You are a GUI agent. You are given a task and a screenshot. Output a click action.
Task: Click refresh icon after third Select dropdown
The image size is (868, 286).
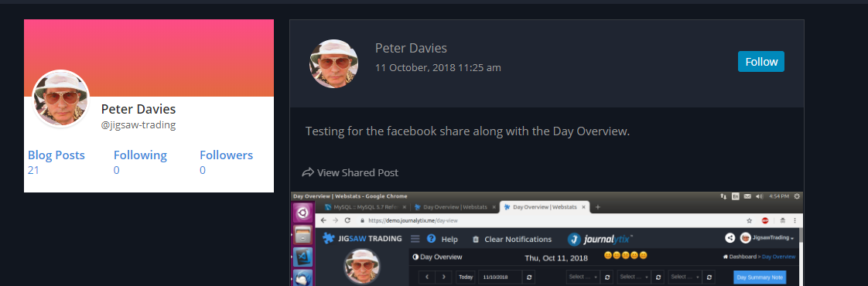709,277
